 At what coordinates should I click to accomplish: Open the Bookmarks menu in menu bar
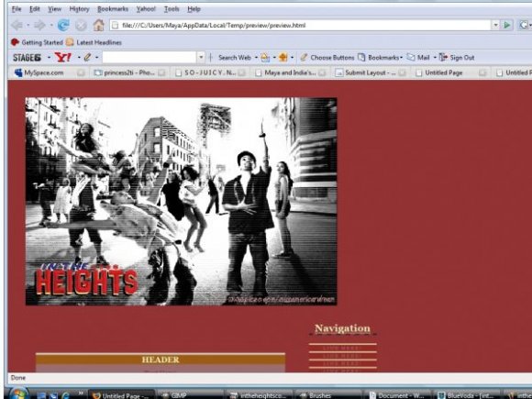[x=113, y=9]
